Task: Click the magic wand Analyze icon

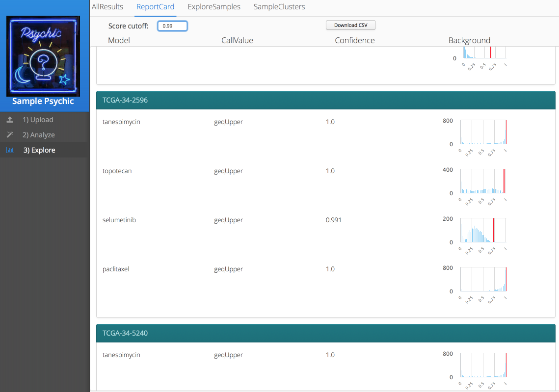Action: pyautogui.click(x=10, y=135)
